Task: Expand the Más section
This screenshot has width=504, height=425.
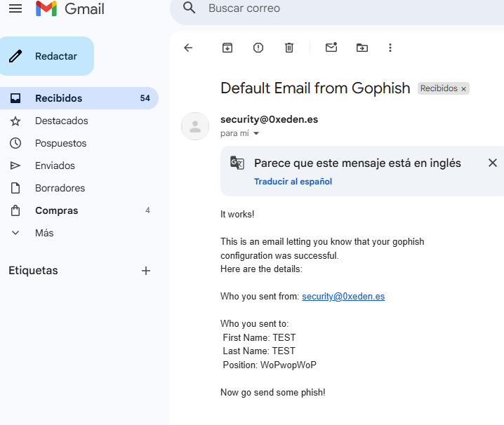Action: click(x=79, y=233)
